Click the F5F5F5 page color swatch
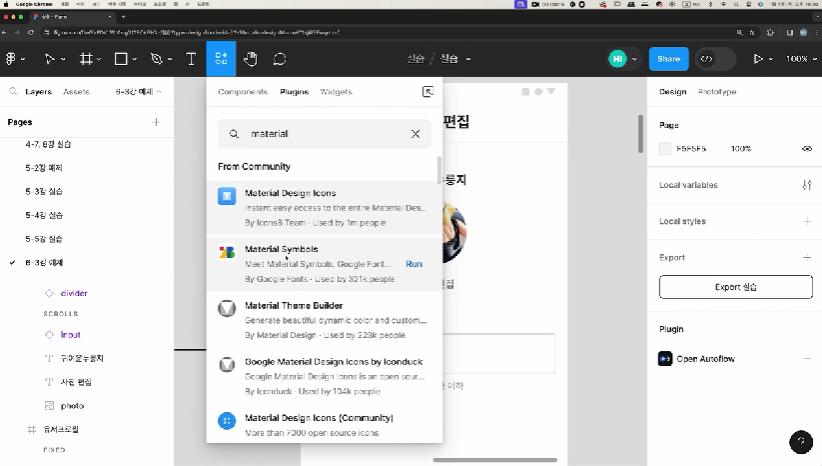Screen dimensions: 822x466 [665, 149]
